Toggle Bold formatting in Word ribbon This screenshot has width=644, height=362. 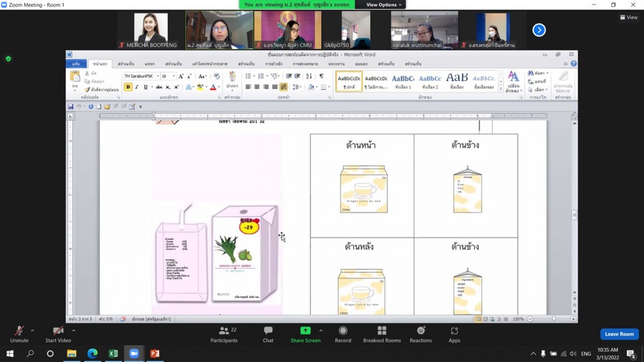(x=128, y=87)
